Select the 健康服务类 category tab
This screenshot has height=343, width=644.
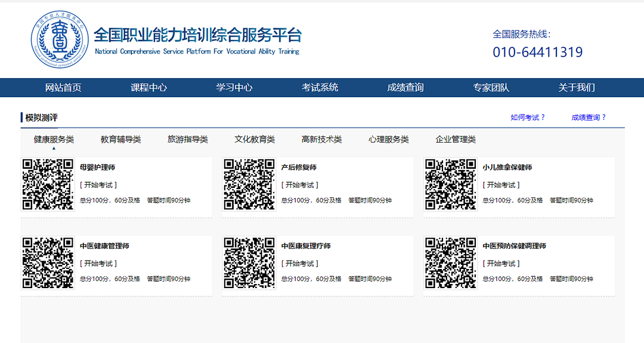click(54, 139)
